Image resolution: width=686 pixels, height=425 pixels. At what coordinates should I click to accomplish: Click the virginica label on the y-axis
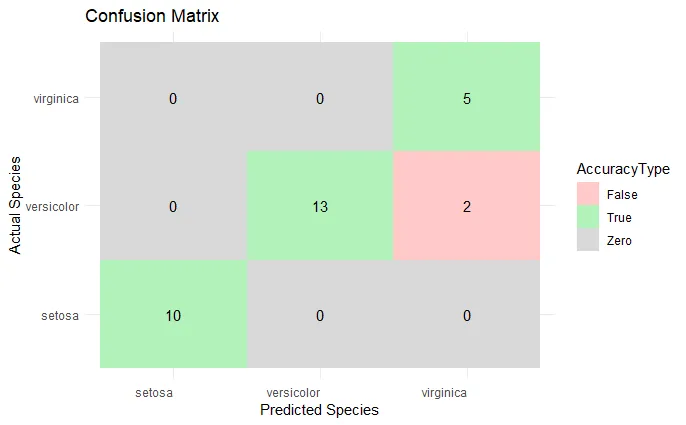point(62,99)
